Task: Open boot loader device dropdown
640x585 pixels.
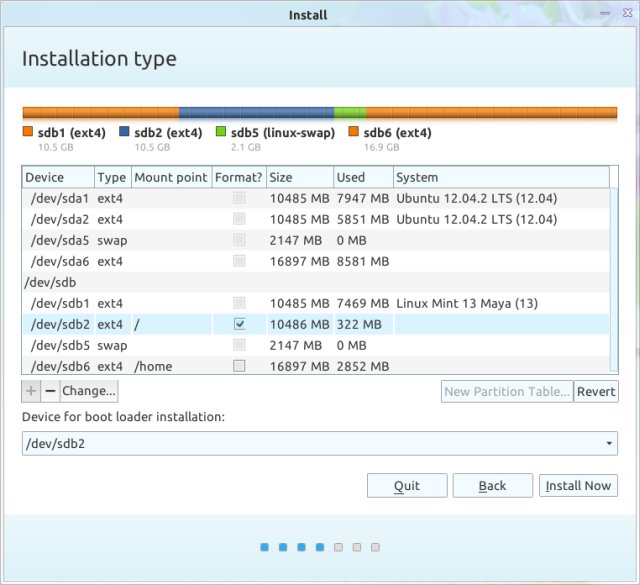Action: point(320,443)
